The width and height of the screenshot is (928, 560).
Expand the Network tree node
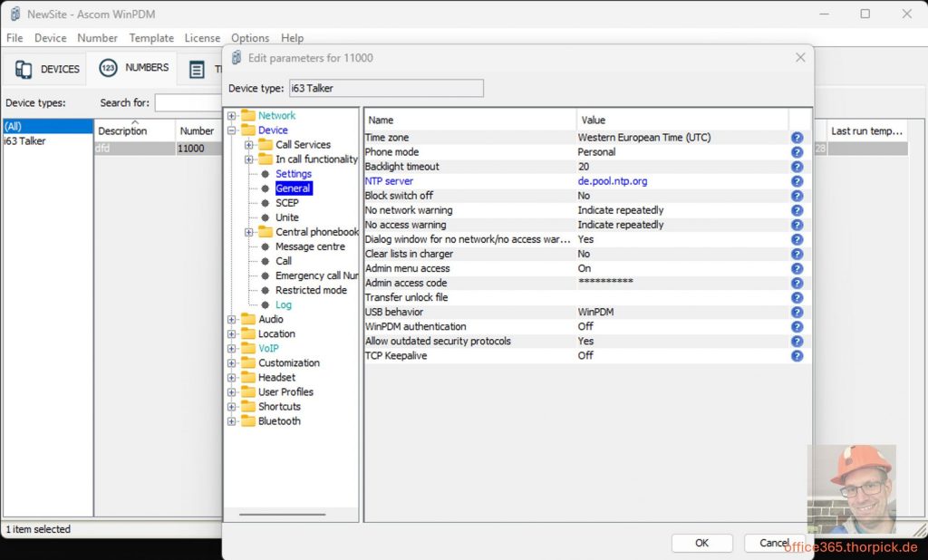coord(232,116)
